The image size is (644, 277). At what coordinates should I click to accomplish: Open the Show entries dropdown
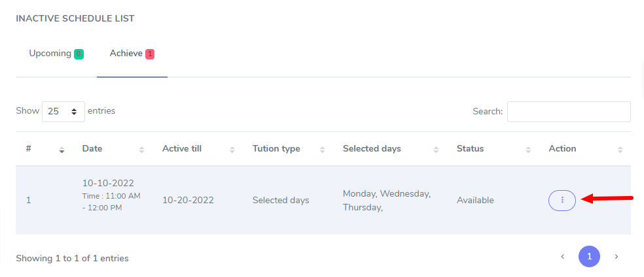[63, 111]
